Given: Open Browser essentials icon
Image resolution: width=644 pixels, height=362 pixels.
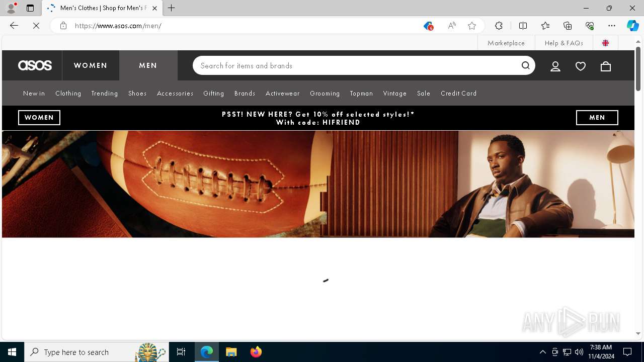Looking at the screenshot, I should pos(590,26).
